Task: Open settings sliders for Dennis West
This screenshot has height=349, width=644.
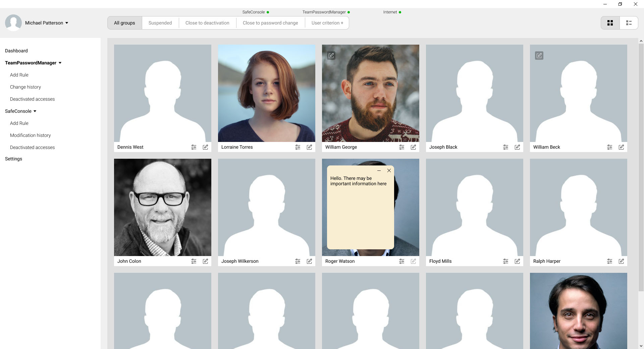Action: click(x=194, y=147)
